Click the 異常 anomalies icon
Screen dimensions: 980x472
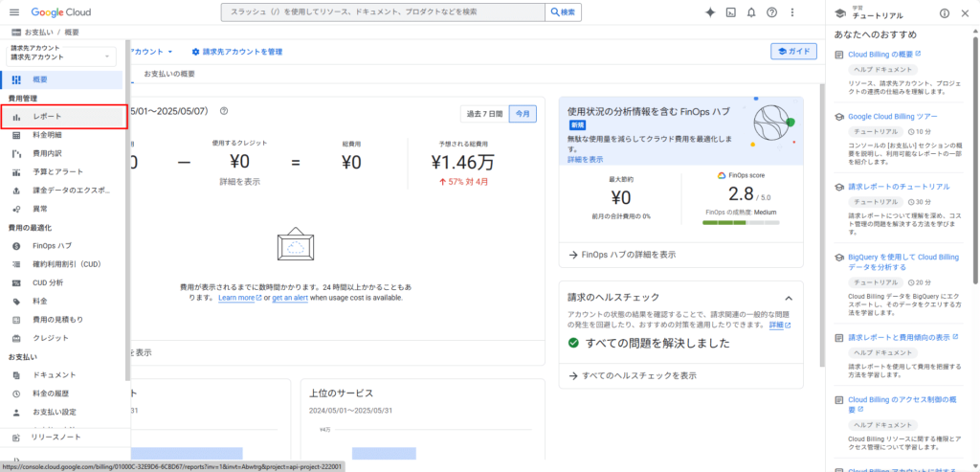(17, 209)
